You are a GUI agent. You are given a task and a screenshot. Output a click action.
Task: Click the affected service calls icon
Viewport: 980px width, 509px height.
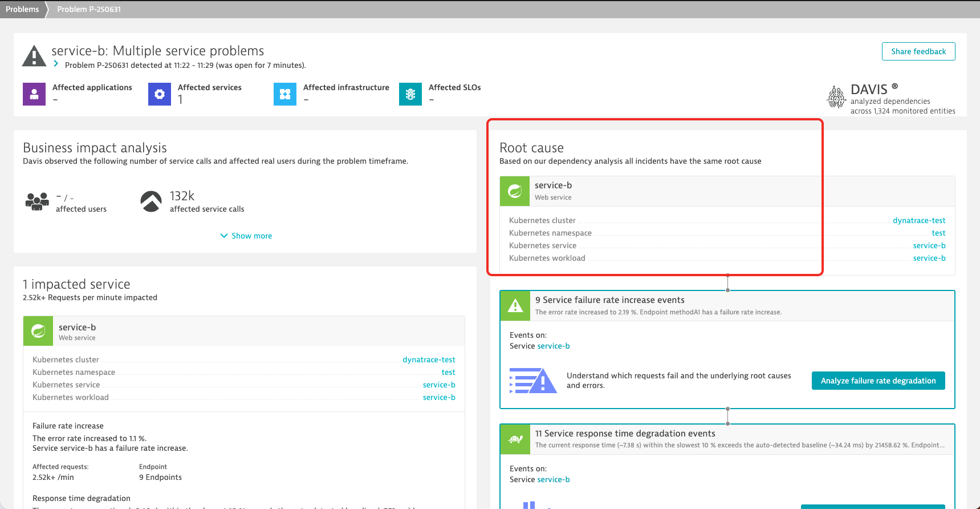pyautogui.click(x=151, y=201)
